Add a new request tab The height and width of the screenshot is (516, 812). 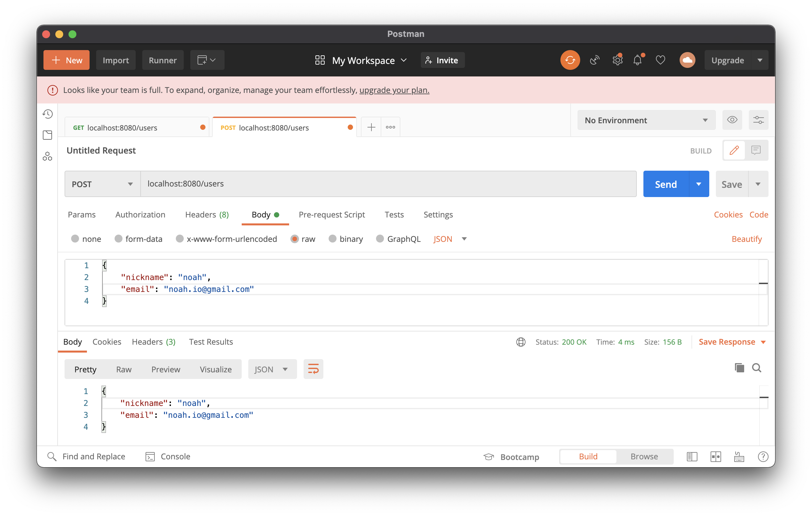coord(371,128)
